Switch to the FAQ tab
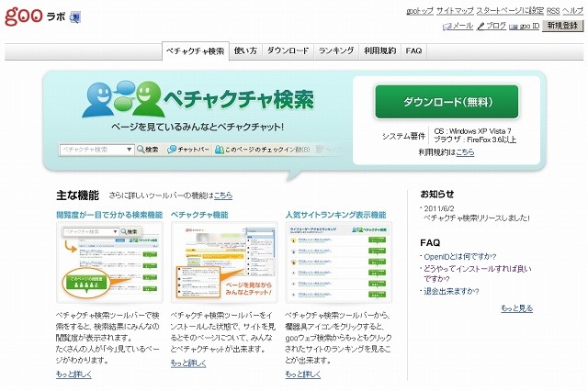The height and width of the screenshot is (391, 588). [x=413, y=50]
